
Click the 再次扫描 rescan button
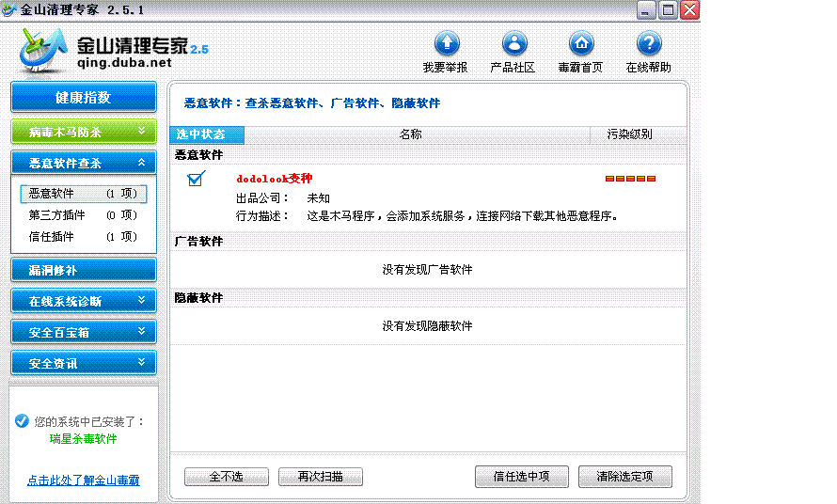click(x=321, y=476)
